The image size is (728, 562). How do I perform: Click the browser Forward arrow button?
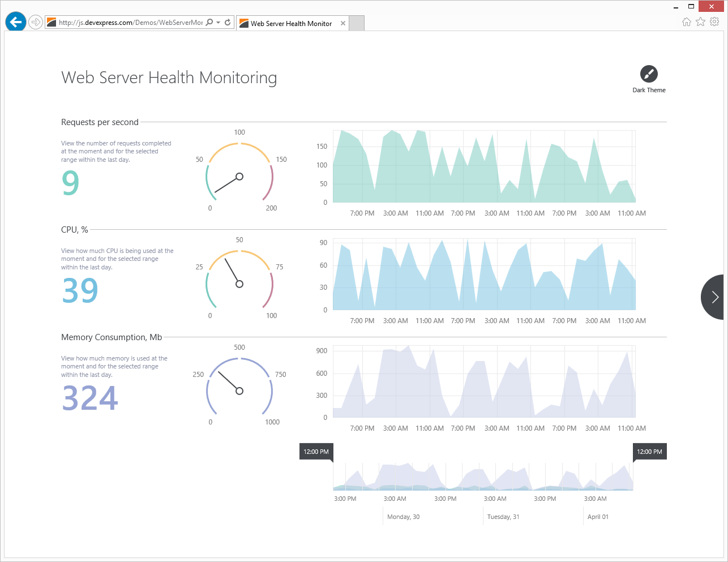[x=36, y=22]
